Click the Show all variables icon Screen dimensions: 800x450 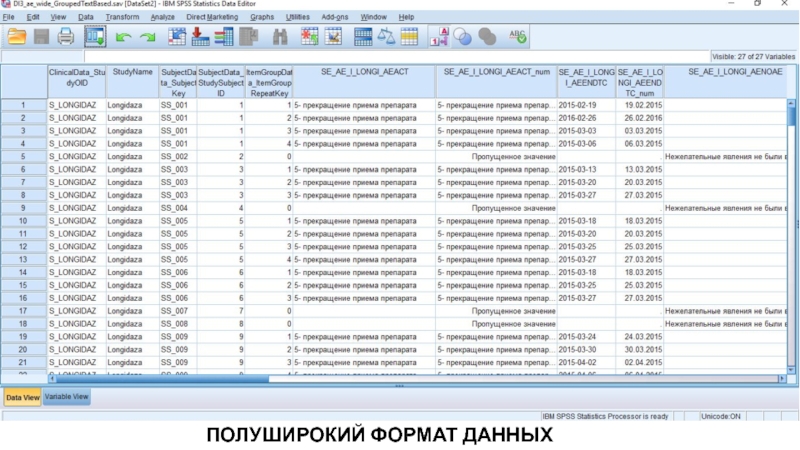[x=487, y=37]
